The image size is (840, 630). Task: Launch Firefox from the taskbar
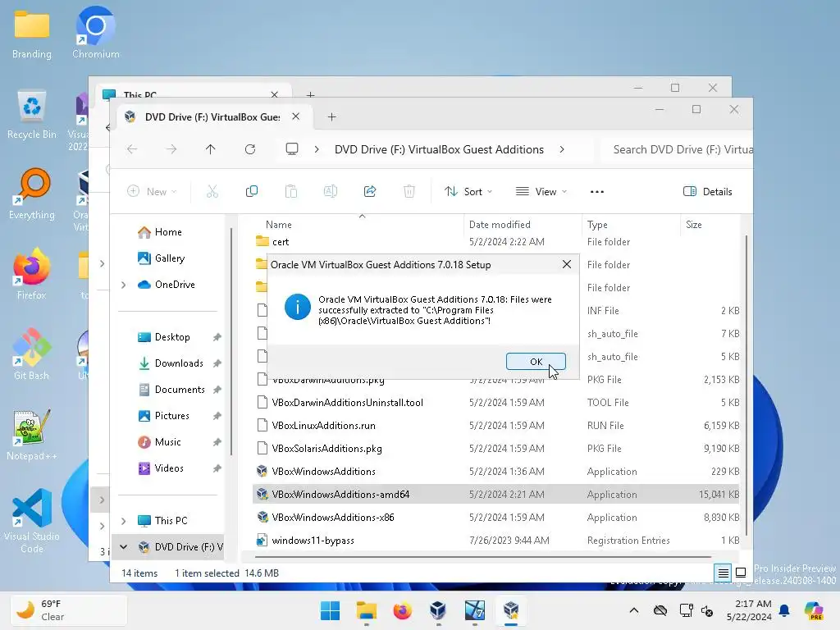[402, 610]
